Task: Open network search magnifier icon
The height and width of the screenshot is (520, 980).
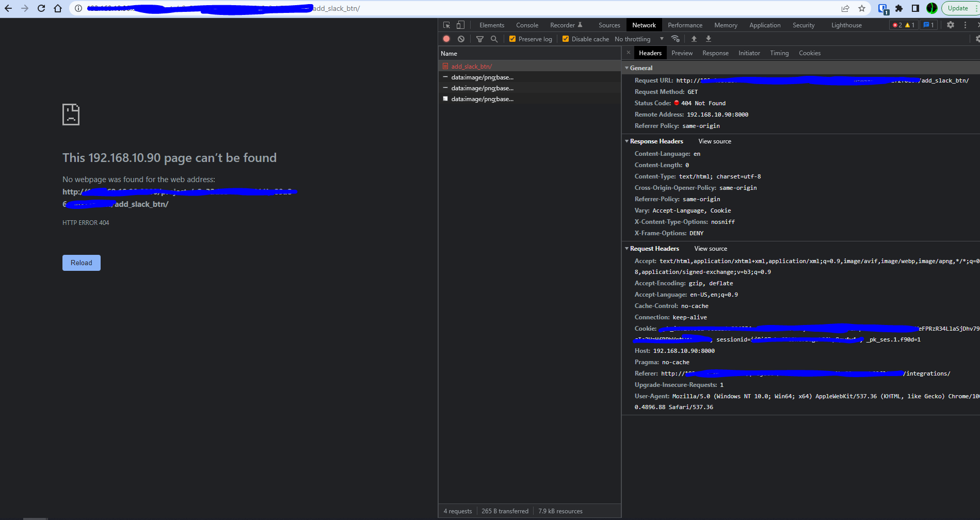Action: pyautogui.click(x=494, y=39)
